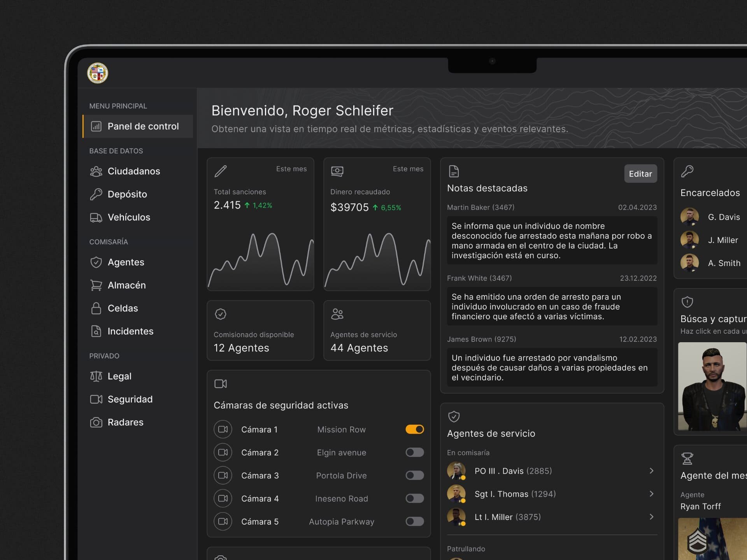The height and width of the screenshot is (560, 747).
Task: Click the money icon on Dinero recaudado card
Action: [337, 171]
